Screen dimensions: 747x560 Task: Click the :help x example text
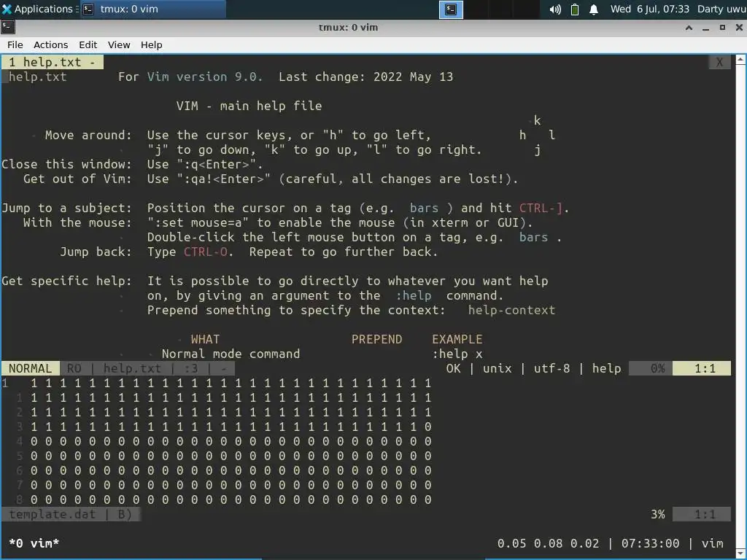457,354
